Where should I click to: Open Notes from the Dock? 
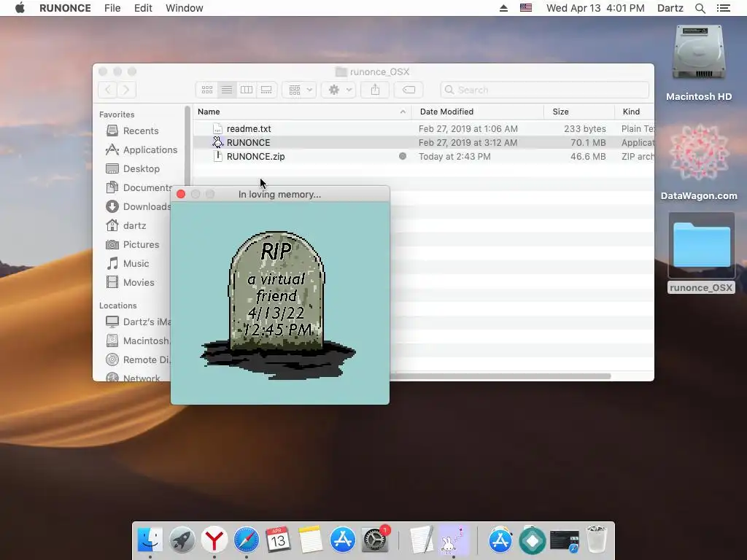311,540
